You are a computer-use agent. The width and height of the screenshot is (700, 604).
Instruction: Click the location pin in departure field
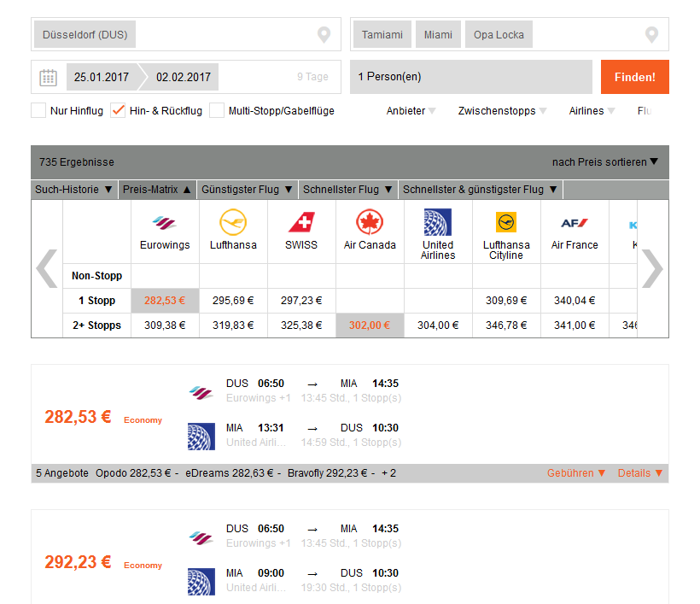point(324,34)
